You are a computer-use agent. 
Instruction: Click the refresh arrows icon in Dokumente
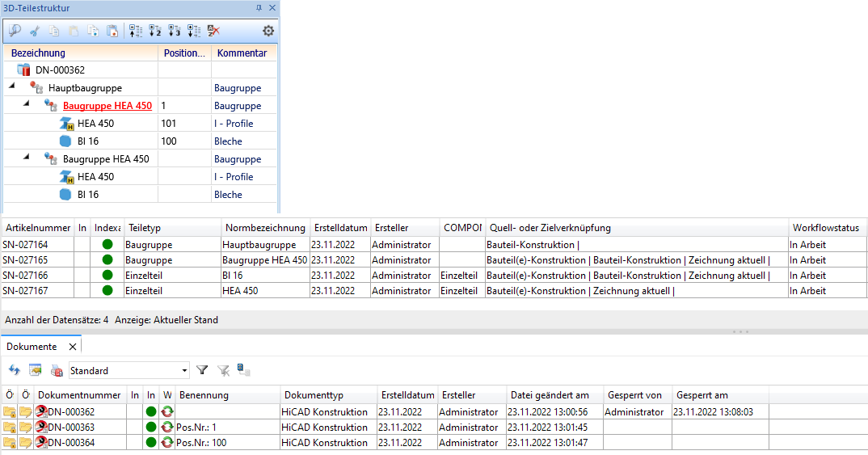pos(14,370)
